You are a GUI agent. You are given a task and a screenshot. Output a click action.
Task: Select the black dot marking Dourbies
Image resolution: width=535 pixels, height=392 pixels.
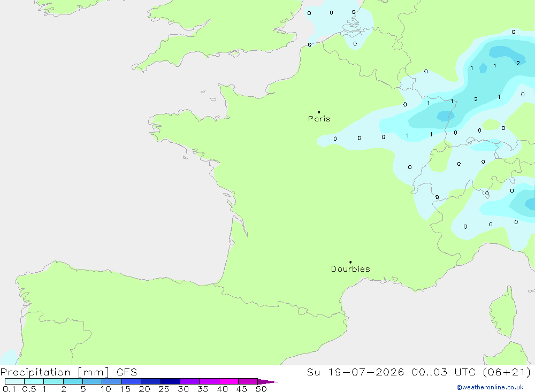[350, 262]
